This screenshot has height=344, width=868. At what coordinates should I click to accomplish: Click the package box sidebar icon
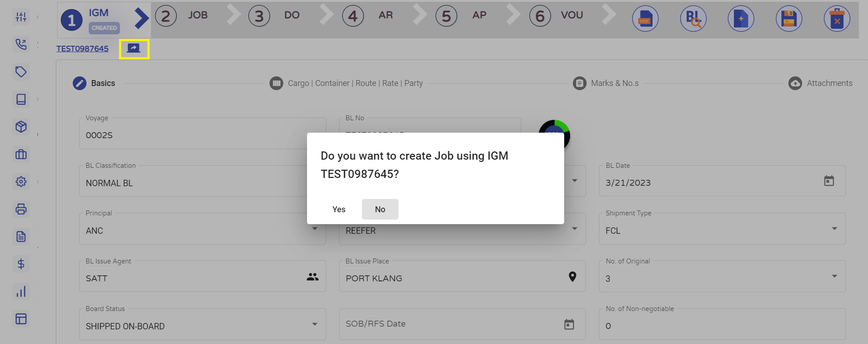click(x=21, y=127)
